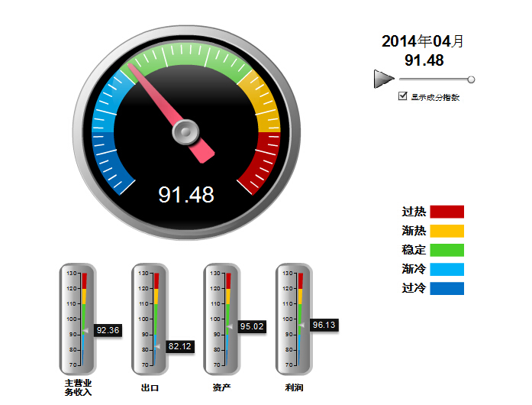Image resolution: width=532 pixels, height=405 pixels.
Task: Click the timeline slider handle
Action: pyautogui.click(x=471, y=79)
